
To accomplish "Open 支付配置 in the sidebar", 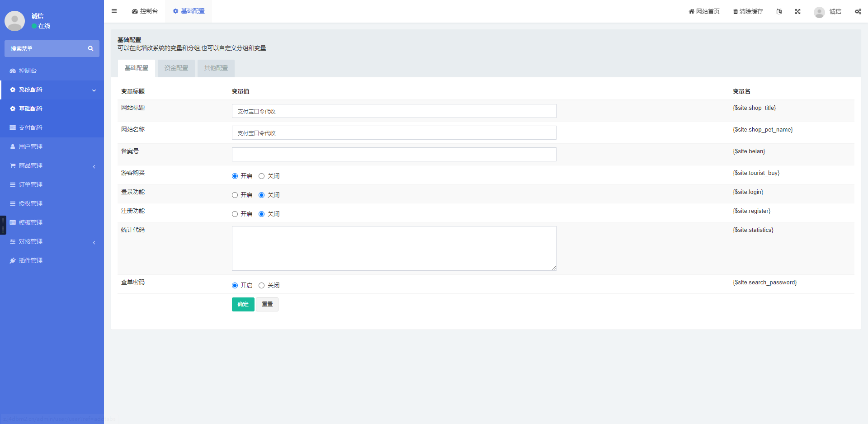I will click(52, 128).
